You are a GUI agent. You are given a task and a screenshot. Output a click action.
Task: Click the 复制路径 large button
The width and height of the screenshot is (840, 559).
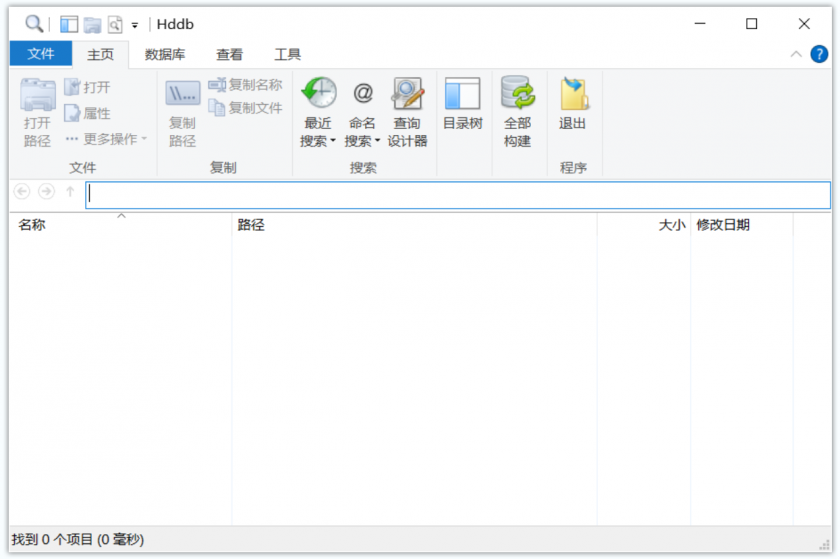pyautogui.click(x=182, y=113)
